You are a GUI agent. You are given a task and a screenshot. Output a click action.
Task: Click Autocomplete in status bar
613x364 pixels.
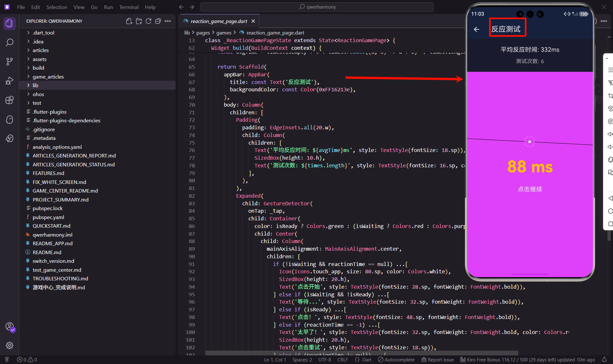click(396, 360)
